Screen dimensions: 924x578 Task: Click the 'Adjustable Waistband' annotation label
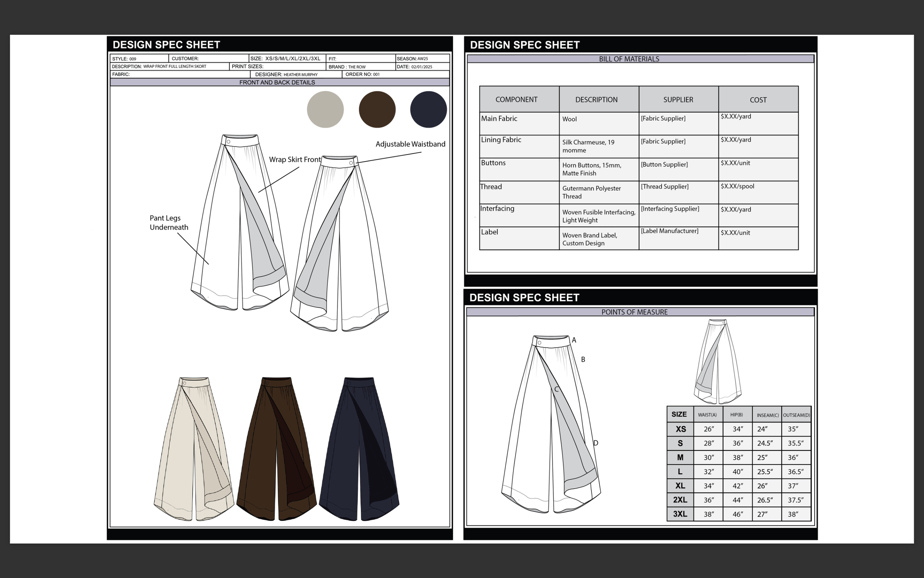point(410,144)
